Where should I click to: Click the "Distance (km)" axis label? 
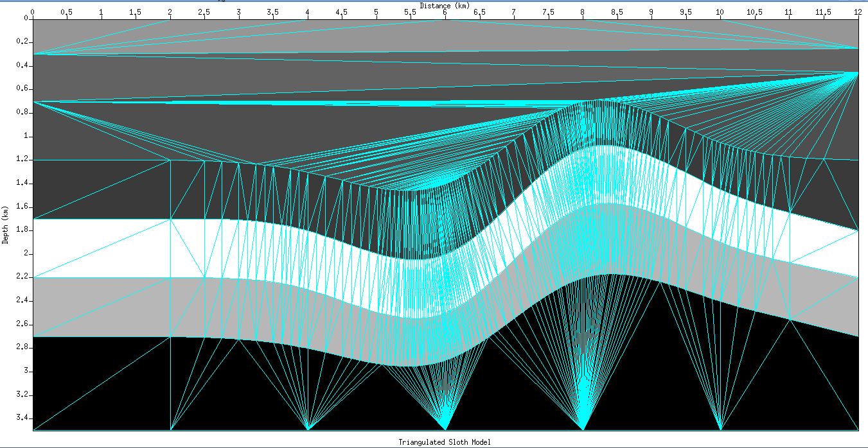click(x=445, y=5)
